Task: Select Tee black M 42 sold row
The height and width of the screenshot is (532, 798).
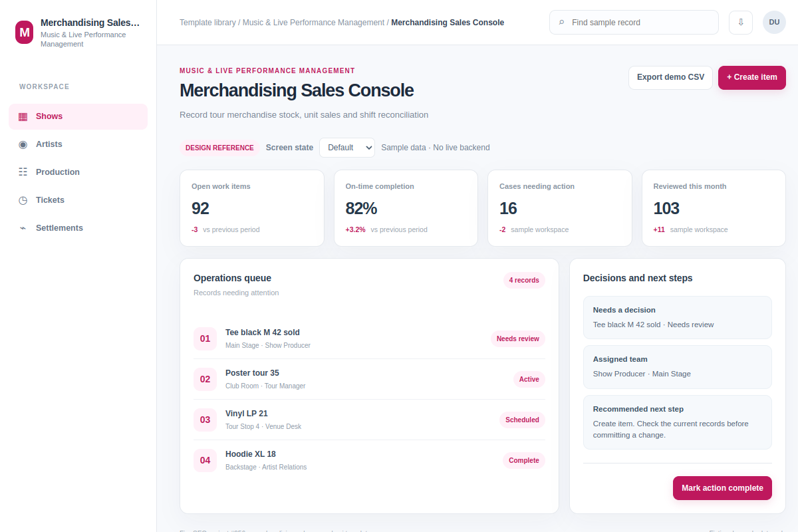Action: click(369, 338)
